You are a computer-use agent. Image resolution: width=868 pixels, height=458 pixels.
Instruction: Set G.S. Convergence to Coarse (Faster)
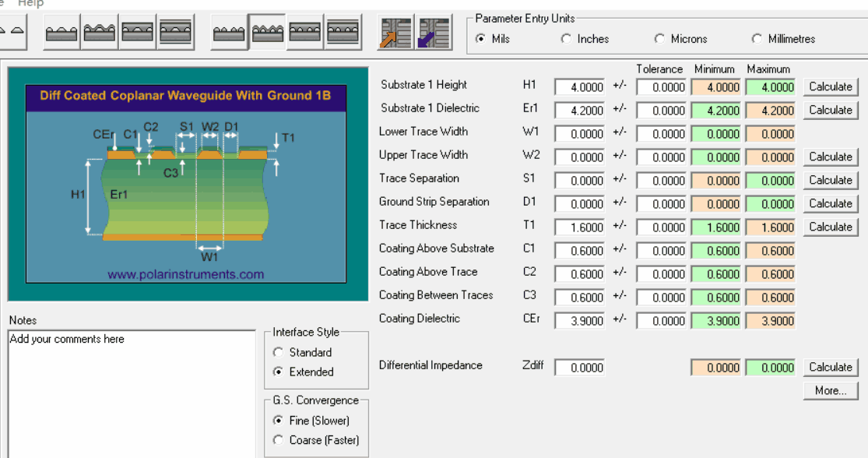point(278,440)
